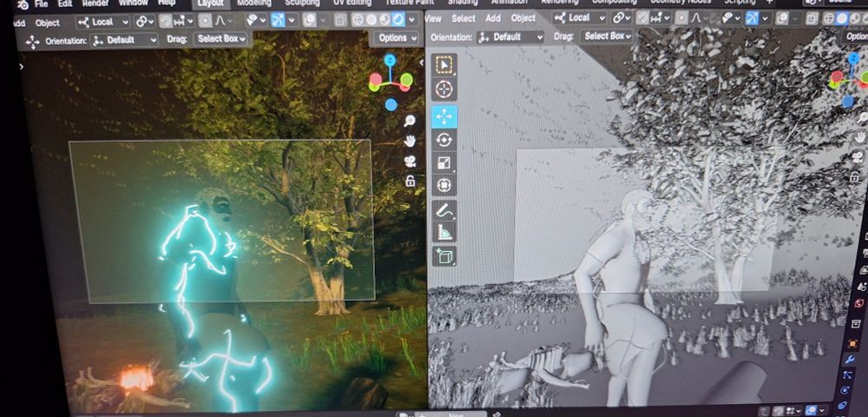Toggle X-ray in right viewport header

pos(812,18)
